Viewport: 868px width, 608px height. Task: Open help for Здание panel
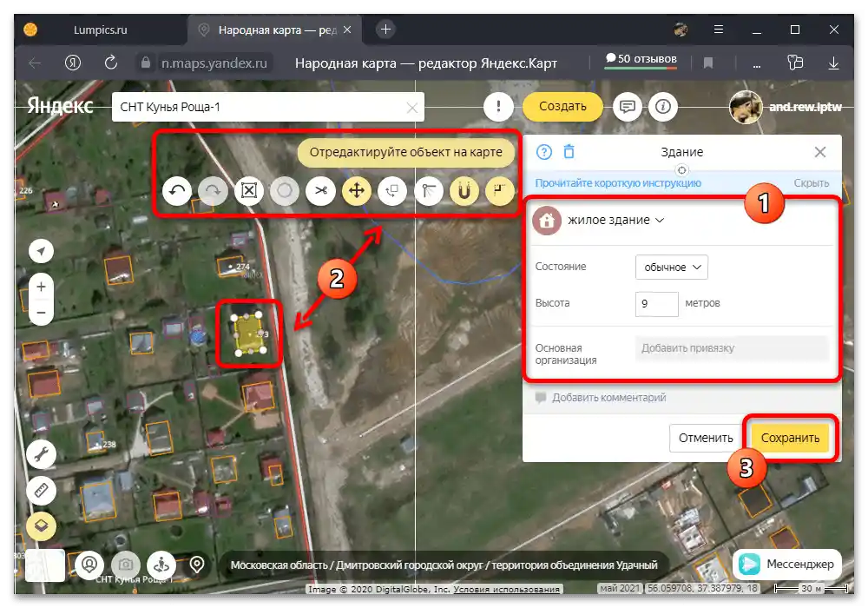coord(544,152)
